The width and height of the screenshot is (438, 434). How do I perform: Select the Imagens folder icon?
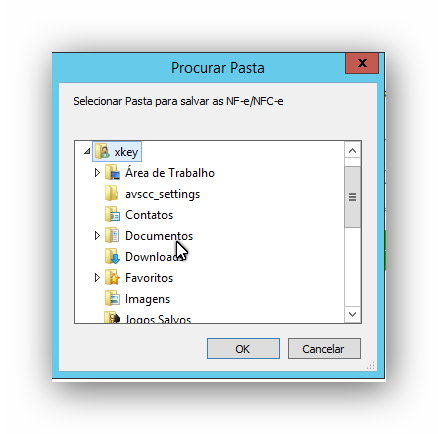(x=112, y=299)
